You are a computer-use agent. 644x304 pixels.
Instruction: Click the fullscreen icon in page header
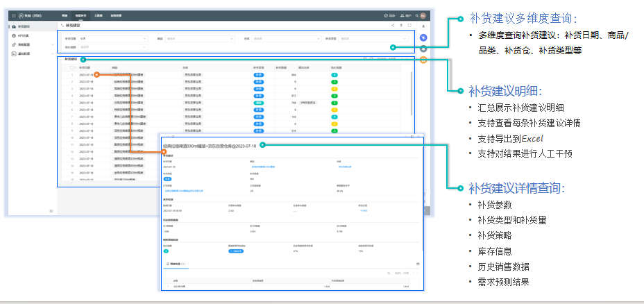(410, 24)
